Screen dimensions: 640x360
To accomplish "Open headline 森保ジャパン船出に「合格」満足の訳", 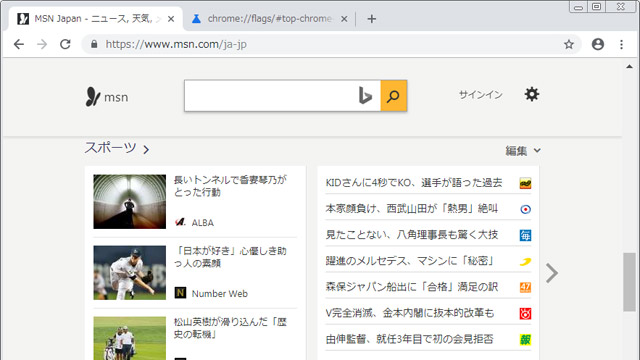I will (x=411, y=287).
